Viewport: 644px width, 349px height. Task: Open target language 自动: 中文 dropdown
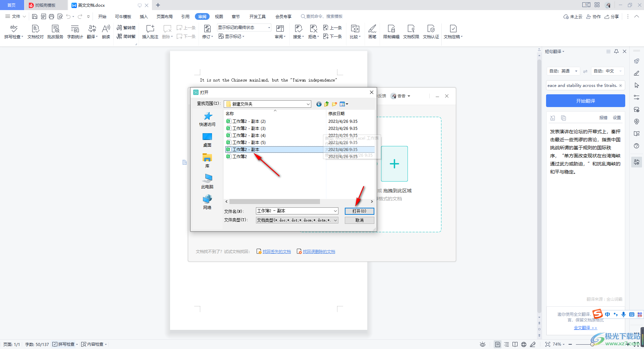point(608,71)
